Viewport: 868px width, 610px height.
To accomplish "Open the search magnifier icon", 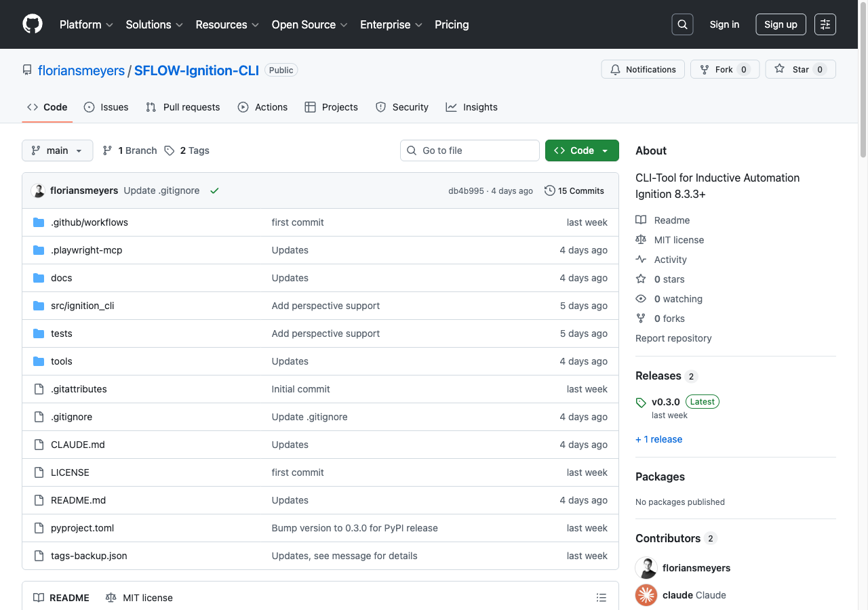I will (x=682, y=24).
